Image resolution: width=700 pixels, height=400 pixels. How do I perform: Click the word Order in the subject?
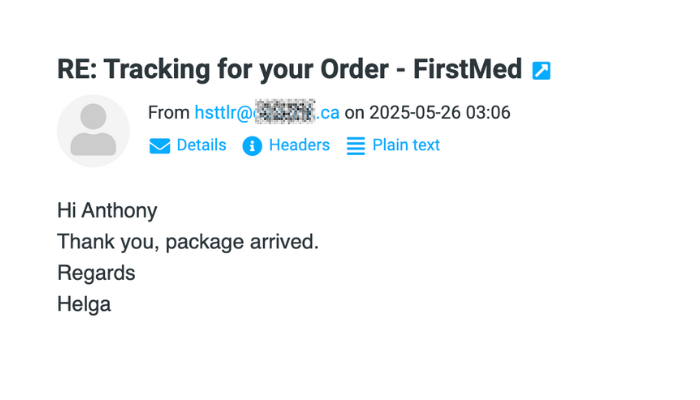click(x=354, y=69)
